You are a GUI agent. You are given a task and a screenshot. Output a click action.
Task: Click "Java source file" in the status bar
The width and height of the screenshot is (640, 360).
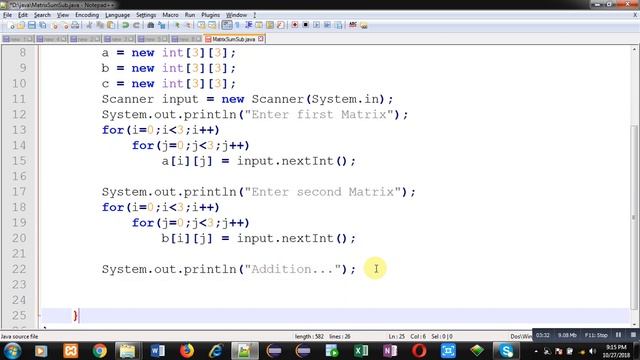(20, 337)
